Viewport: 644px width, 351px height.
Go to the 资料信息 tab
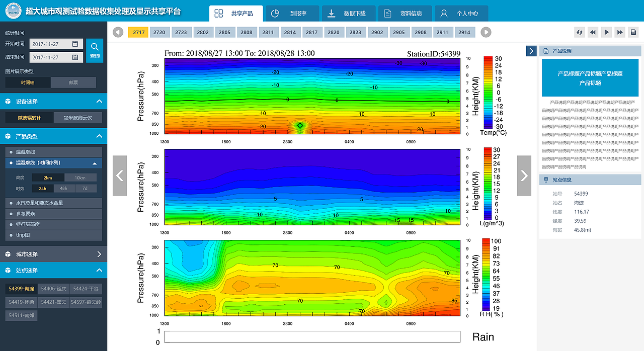pyautogui.click(x=405, y=14)
